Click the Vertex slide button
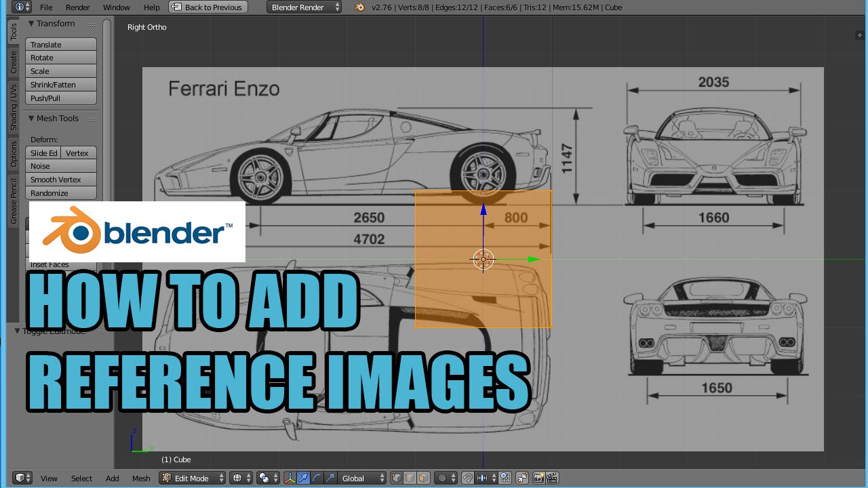 pyautogui.click(x=79, y=152)
